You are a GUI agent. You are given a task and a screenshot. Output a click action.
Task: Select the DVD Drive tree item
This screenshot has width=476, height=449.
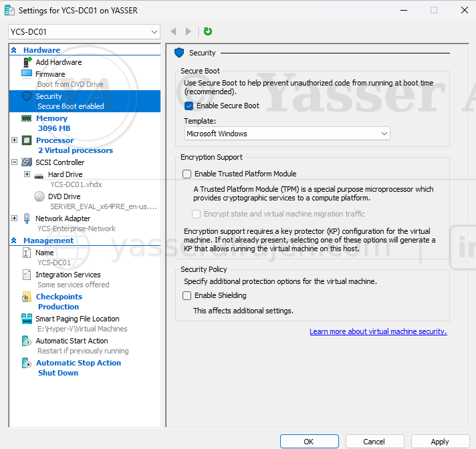[x=64, y=196]
